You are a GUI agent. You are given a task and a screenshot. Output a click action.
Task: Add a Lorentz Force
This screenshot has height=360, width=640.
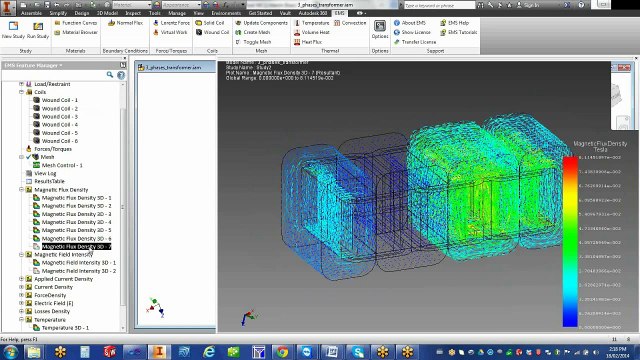pyautogui.click(x=171, y=23)
